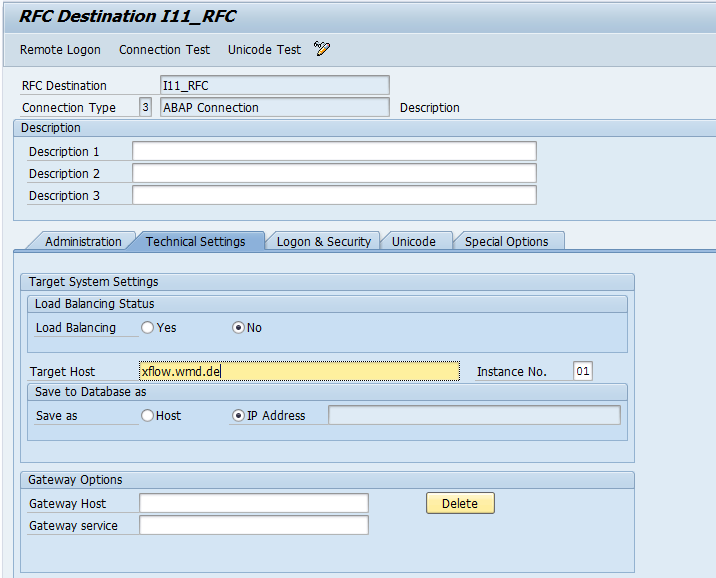The width and height of the screenshot is (716, 578).
Task: Select Yes for Load Balancing
Action: (148, 328)
